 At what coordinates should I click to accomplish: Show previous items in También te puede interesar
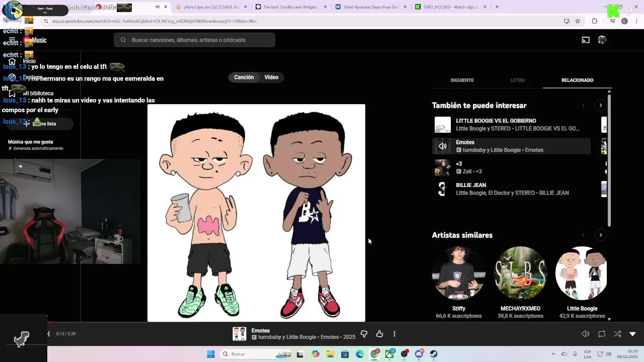pos(584,106)
